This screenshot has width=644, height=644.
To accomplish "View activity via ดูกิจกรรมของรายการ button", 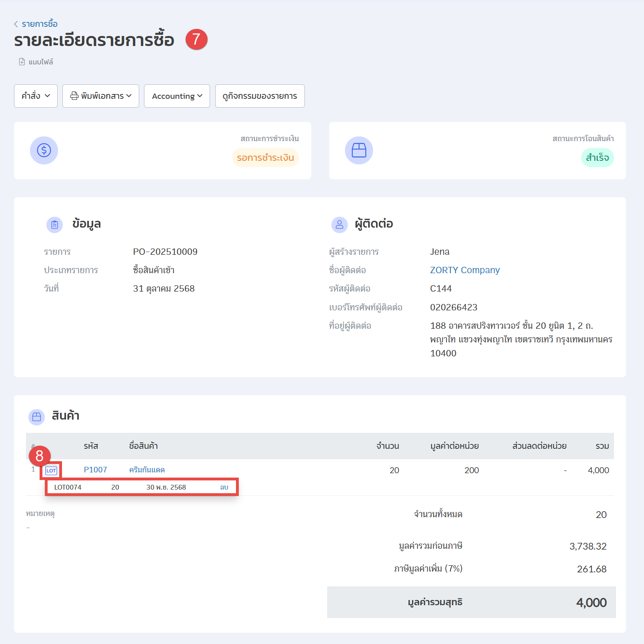I will (x=260, y=96).
